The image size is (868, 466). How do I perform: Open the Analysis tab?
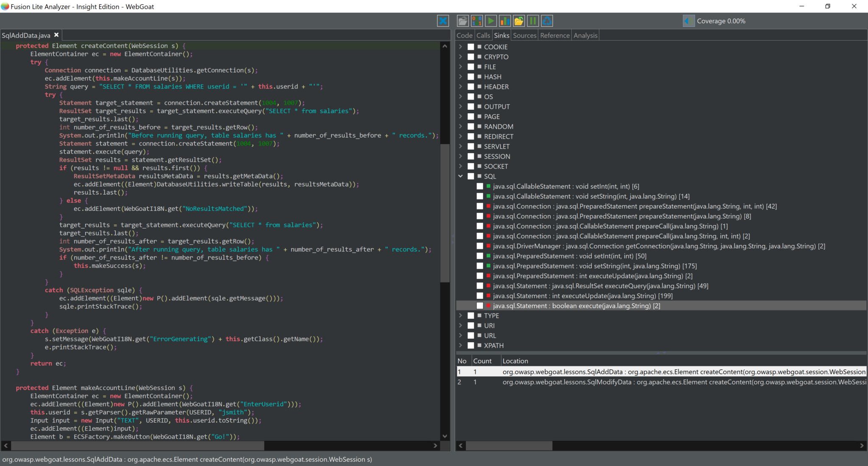point(585,36)
